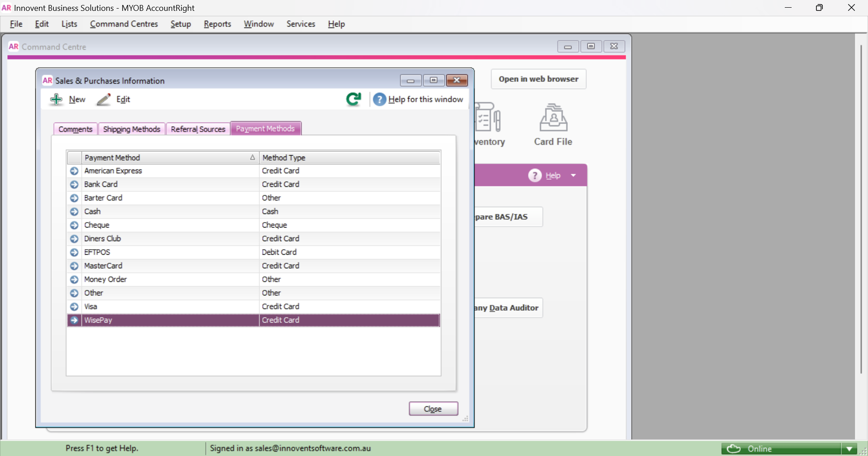Click the New toolbar label

[77, 99]
